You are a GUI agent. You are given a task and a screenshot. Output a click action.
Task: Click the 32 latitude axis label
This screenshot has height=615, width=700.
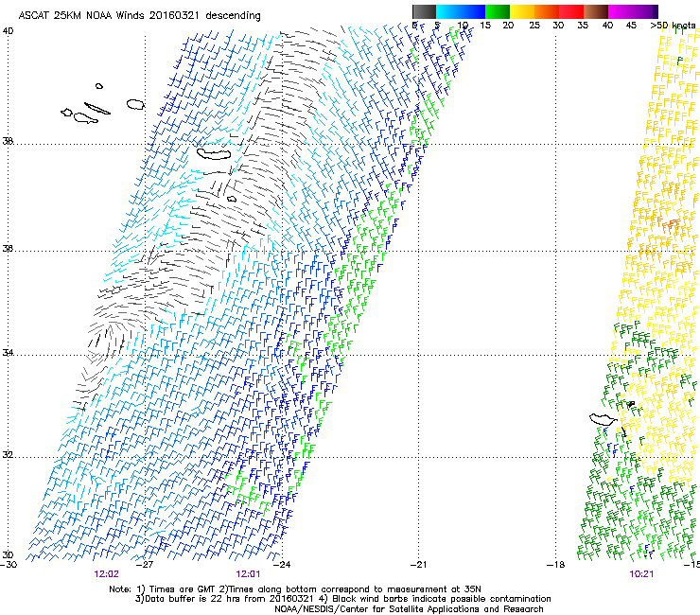pyautogui.click(x=8, y=455)
